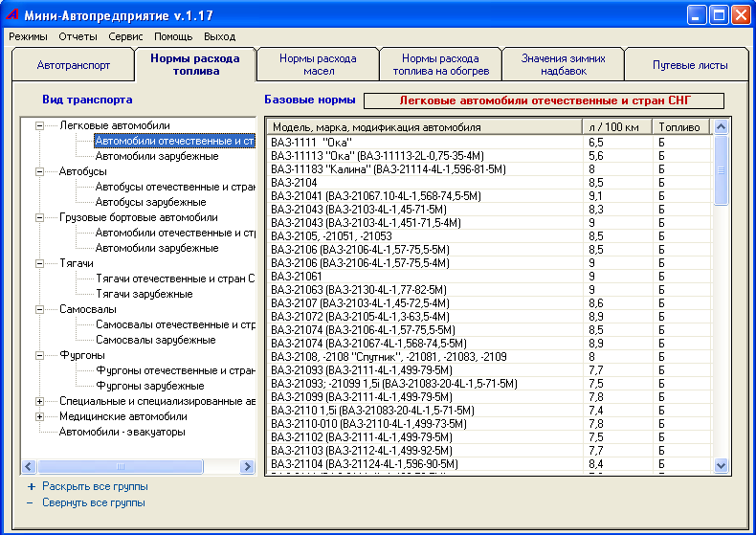The width and height of the screenshot is (756, 535).
Task: Click Раскрыть все группы link
Action: point(95,486)
